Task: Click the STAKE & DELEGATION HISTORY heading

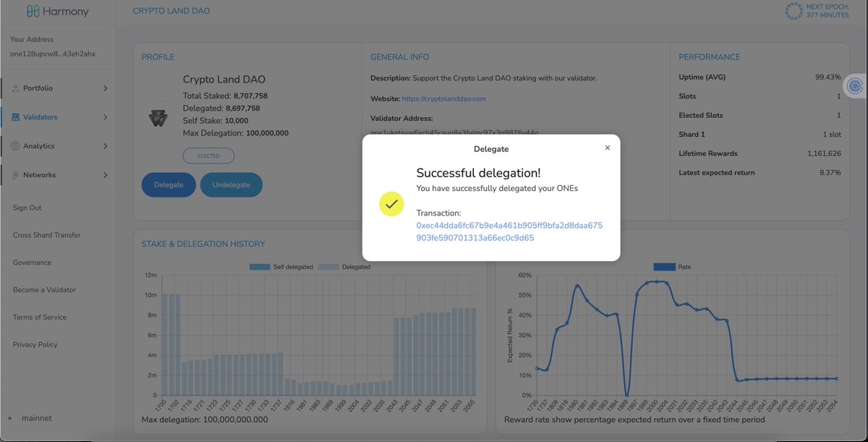Action: [x=203, y=244]
